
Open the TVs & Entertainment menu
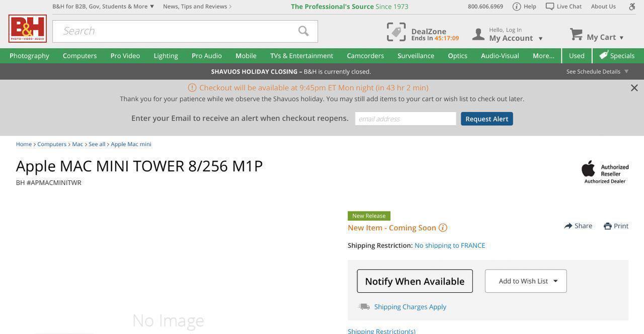coord(302,55)
